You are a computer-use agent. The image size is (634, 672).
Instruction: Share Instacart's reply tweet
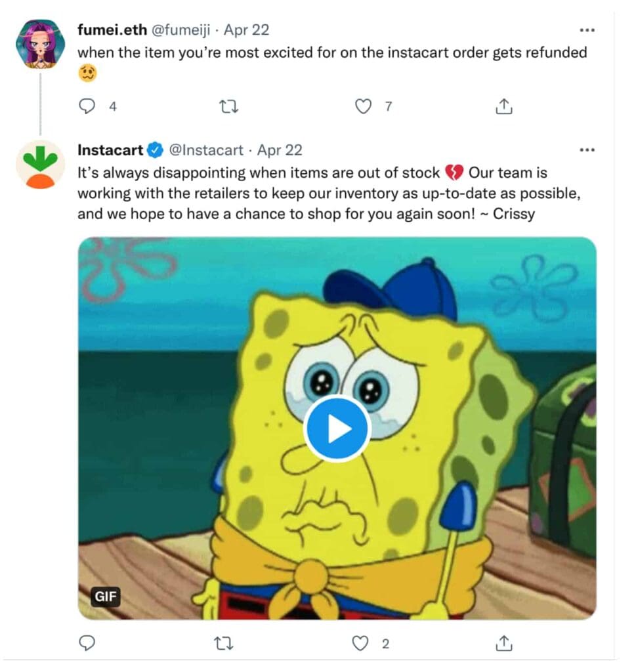click(x=503, y=644)
